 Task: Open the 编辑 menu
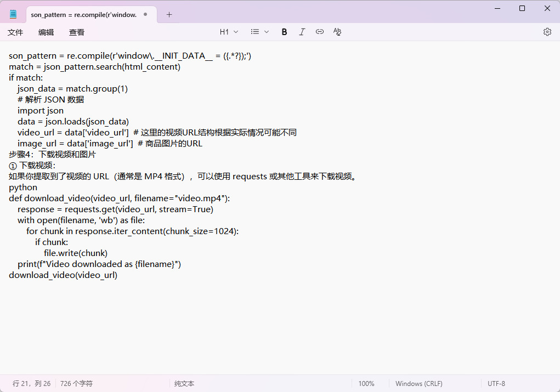[46, 32]
